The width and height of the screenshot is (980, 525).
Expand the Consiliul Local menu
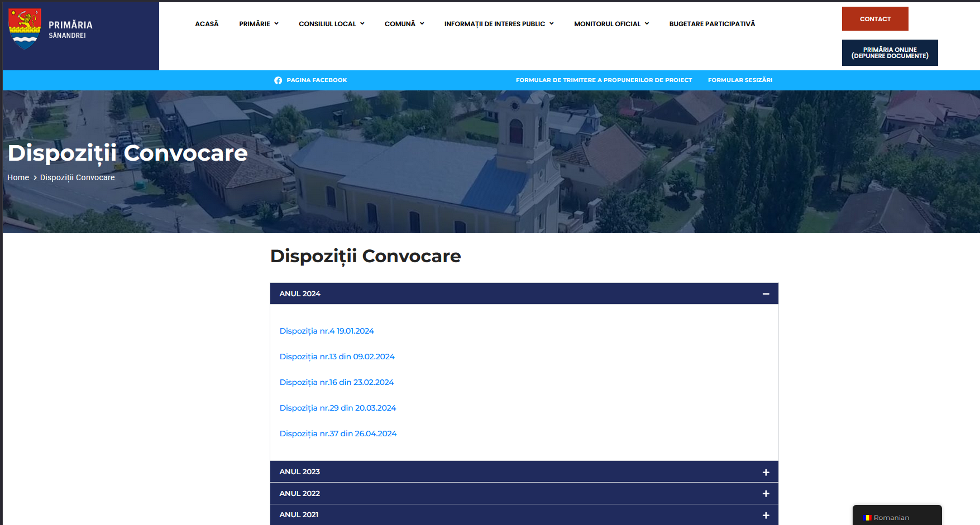[x=331, y=24]
